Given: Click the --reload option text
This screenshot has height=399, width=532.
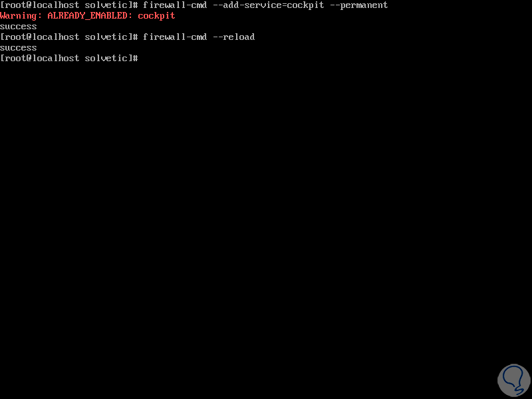Looking at the screenshot, I should click(x=234, y=37).
